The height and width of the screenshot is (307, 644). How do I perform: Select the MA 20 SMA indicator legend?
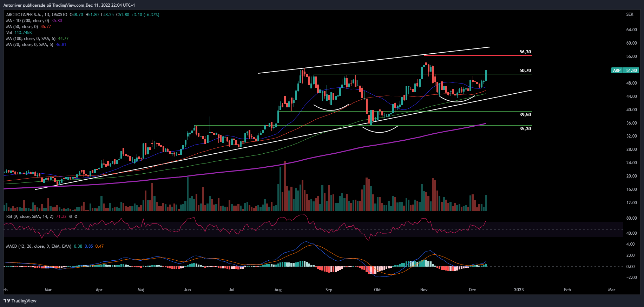tap(29, 45)
